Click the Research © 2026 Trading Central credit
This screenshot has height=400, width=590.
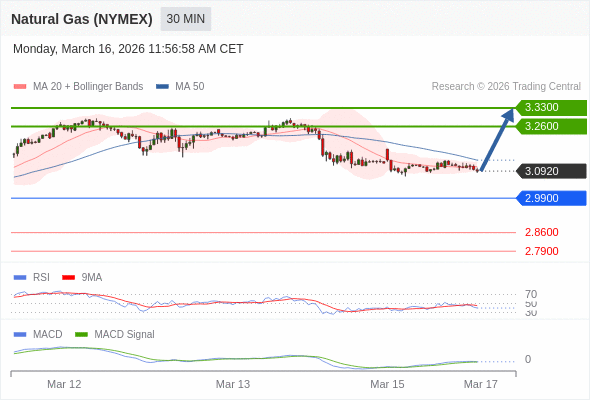(506, 87)
